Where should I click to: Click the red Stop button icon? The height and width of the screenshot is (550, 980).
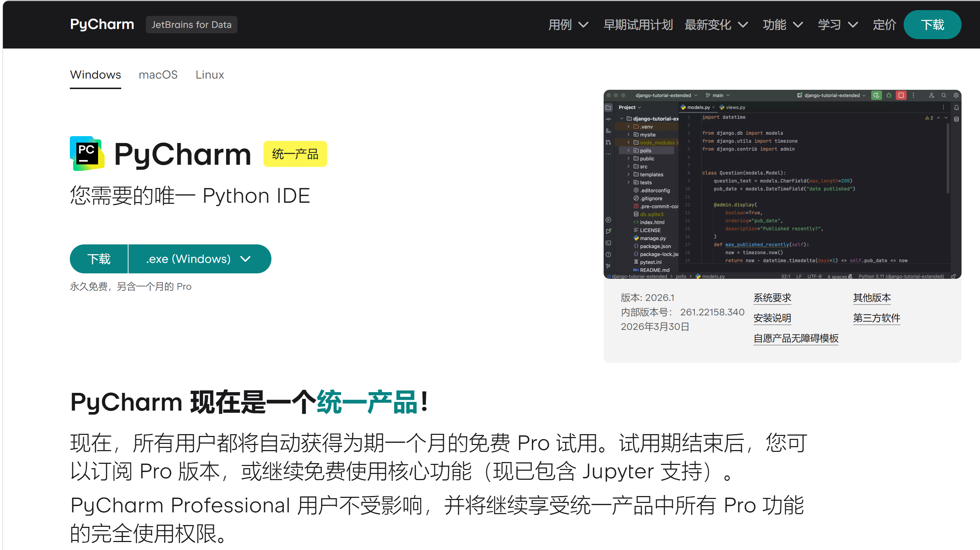pos(901,95)
